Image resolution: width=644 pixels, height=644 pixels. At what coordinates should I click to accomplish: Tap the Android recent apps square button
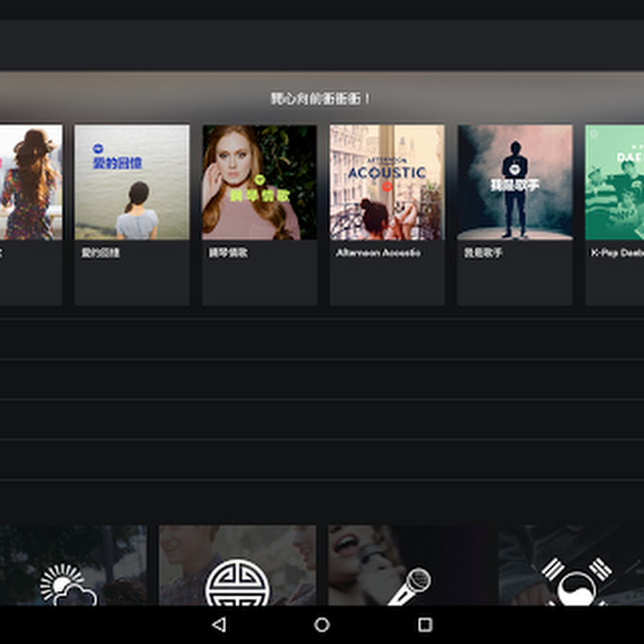pyautogui.click(x=425, y=625)
